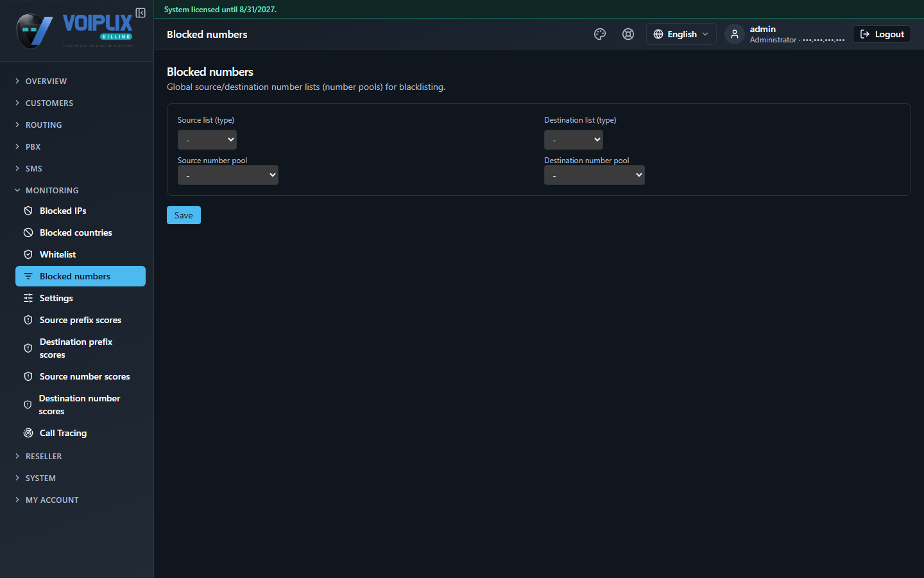The height and width of the screenshot is (578, 924).
Task: Open the Destination number pool dropdown
Action: pyautogui.click(x=594, y=175)
